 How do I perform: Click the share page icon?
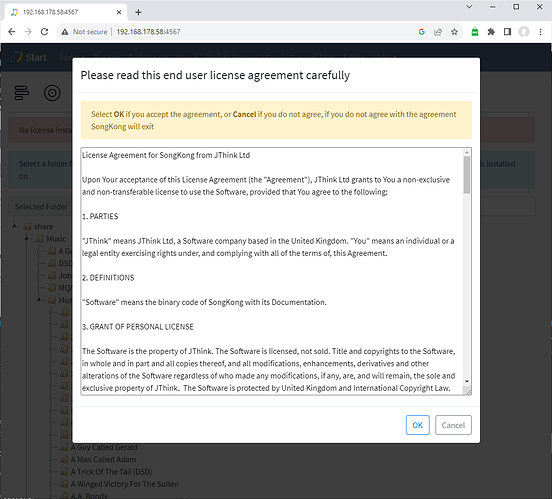point(438,32)
